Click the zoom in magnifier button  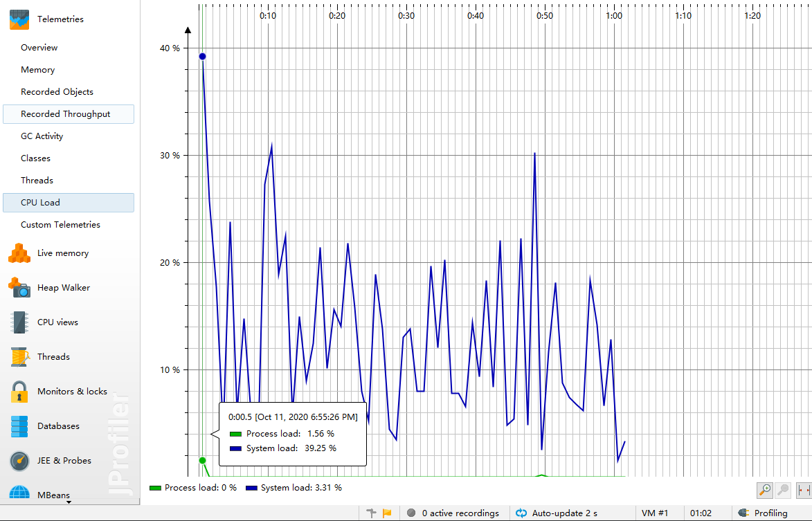[x=765, y=490]
